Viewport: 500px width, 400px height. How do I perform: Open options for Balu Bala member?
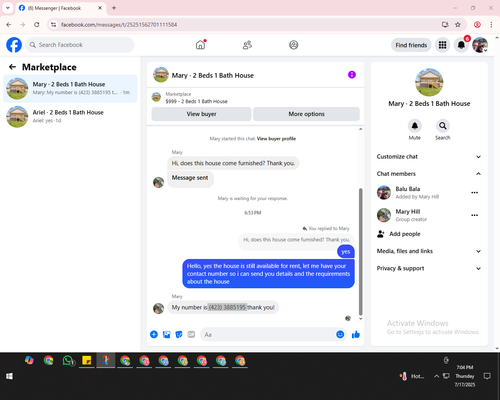coord(475,193)
